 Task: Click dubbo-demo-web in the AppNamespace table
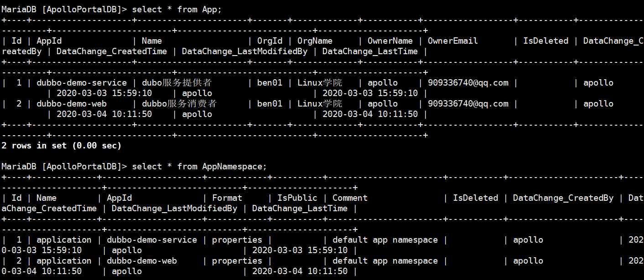coord(141,260)
